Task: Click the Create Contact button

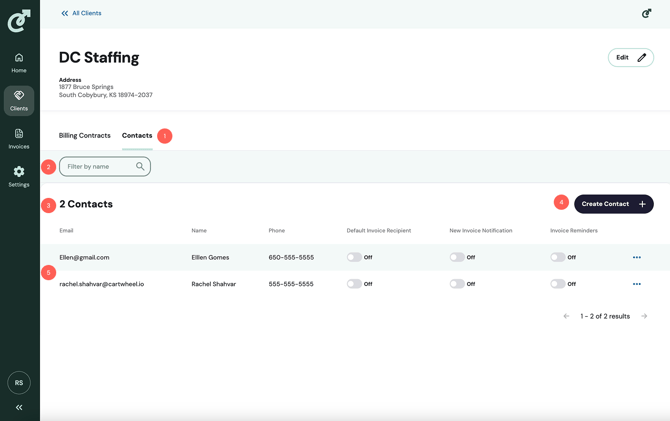Action: tap(613, 204)
